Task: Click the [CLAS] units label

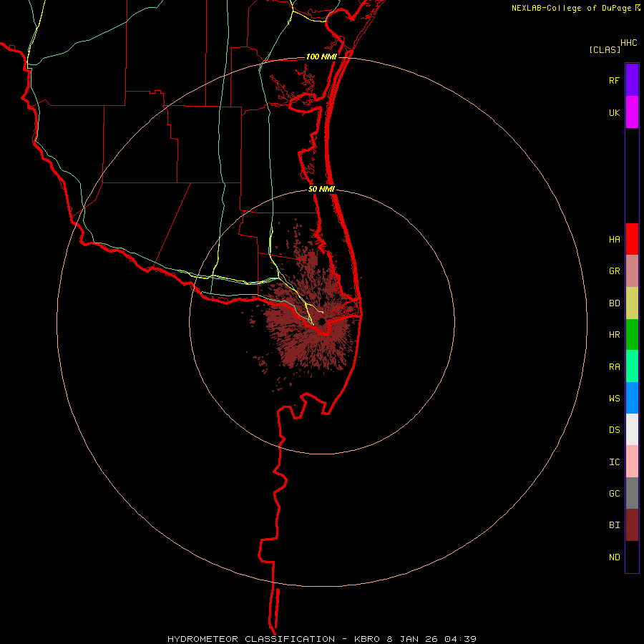Action: [x=605, y=49]
